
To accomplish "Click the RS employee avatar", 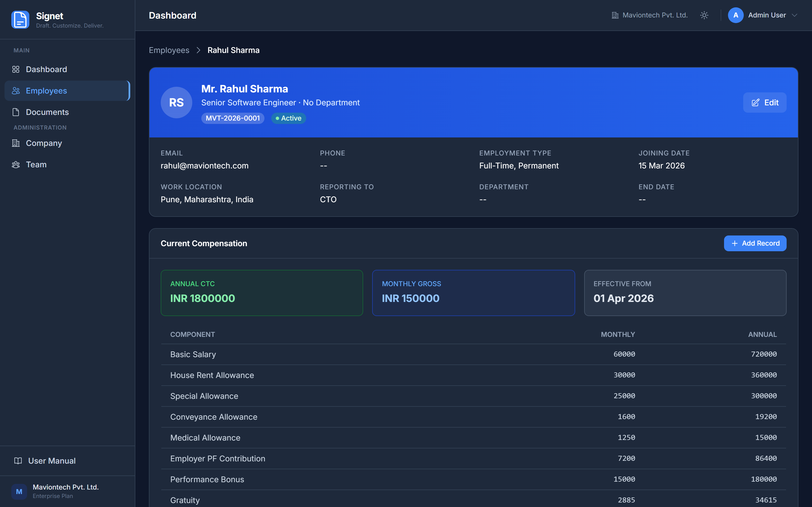I will click(176, 103).
